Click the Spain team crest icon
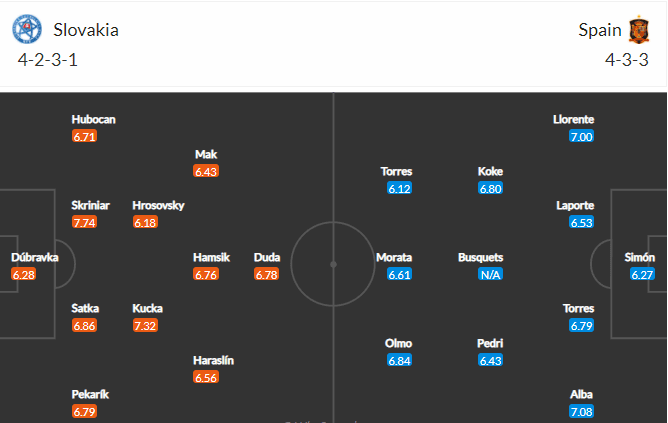The height and width of the screenshot is (423, 668). pyautogui.click(x=639, y=29)
